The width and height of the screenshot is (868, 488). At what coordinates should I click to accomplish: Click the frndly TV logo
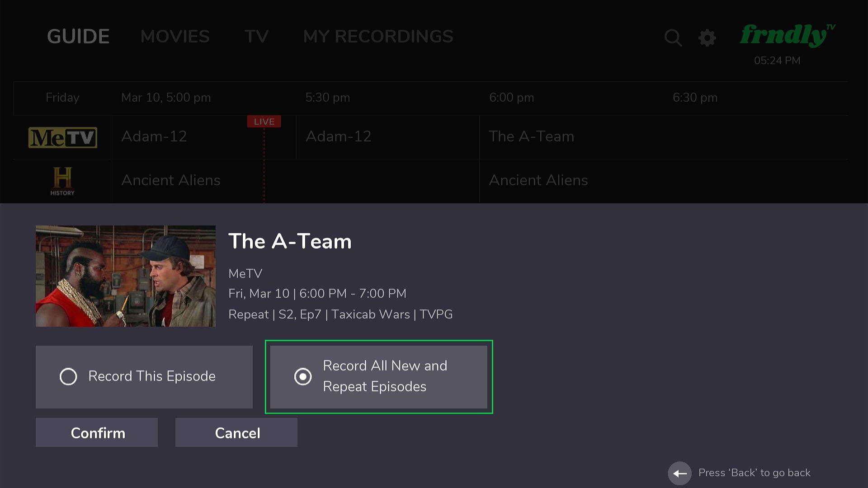(787, 36)
